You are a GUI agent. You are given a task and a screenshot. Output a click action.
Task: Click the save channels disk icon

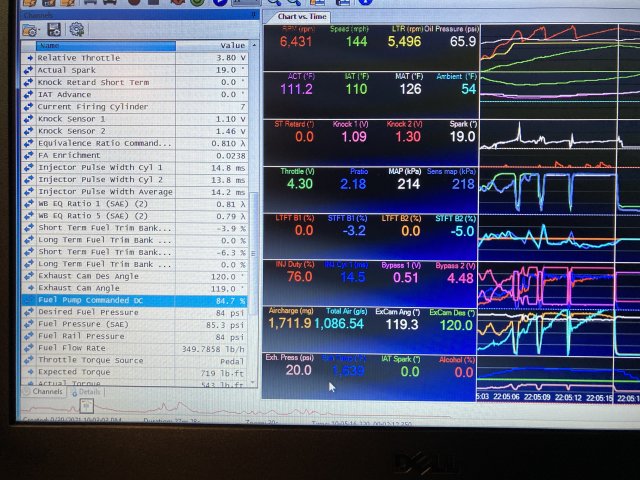coord(54,29)
